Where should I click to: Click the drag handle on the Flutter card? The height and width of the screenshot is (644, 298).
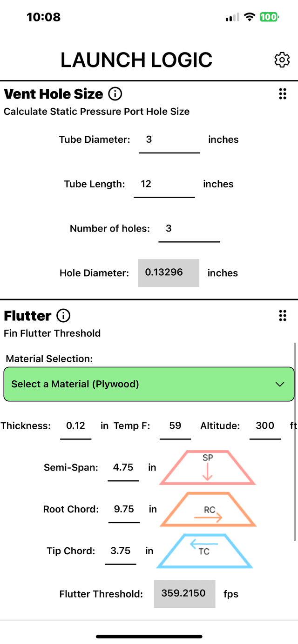[x=282, y=316]
